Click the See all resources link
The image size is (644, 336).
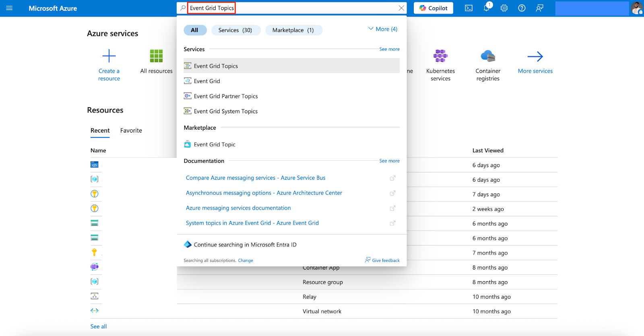(99, 326)
